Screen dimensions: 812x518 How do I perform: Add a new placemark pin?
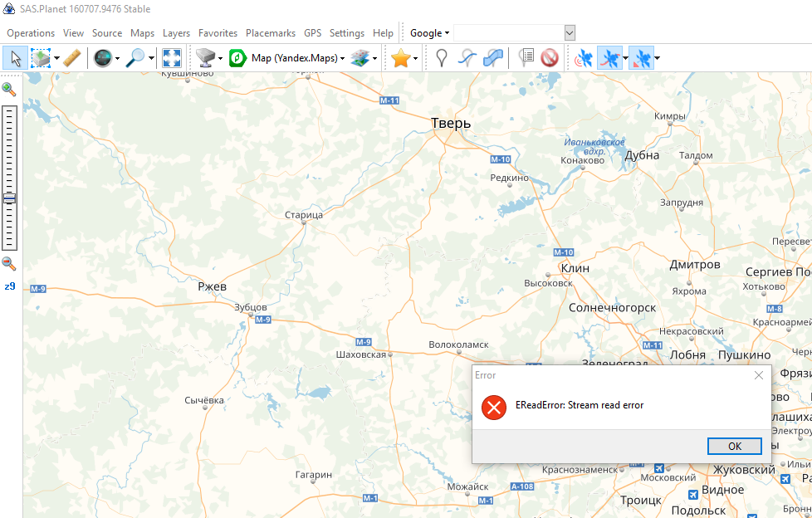pos(443,58)
